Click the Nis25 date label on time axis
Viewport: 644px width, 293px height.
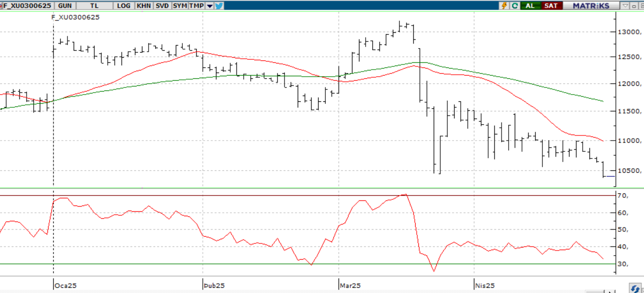485,285
